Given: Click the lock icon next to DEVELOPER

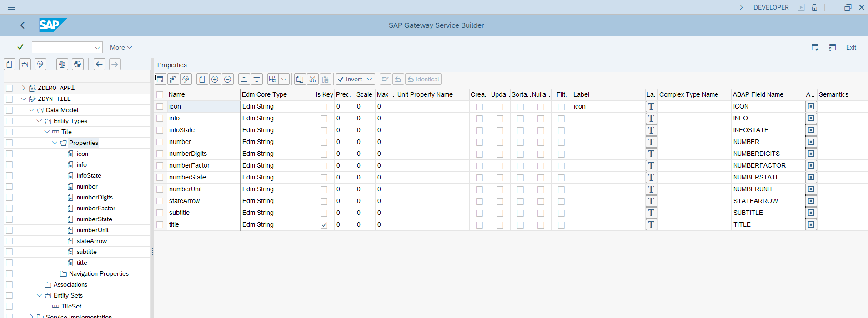Looking at the screenshot, I should click(814, 7).
